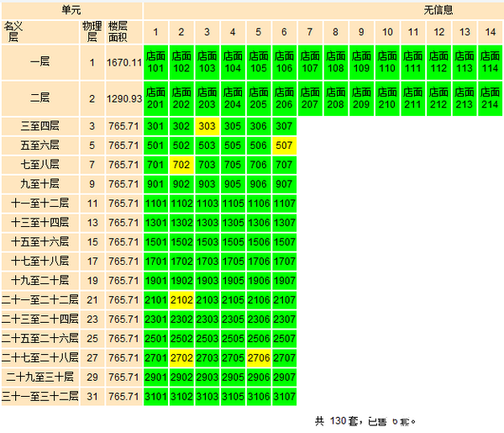
Task: Select first floor area value 1670.11
Action: (x=123, y=63)
